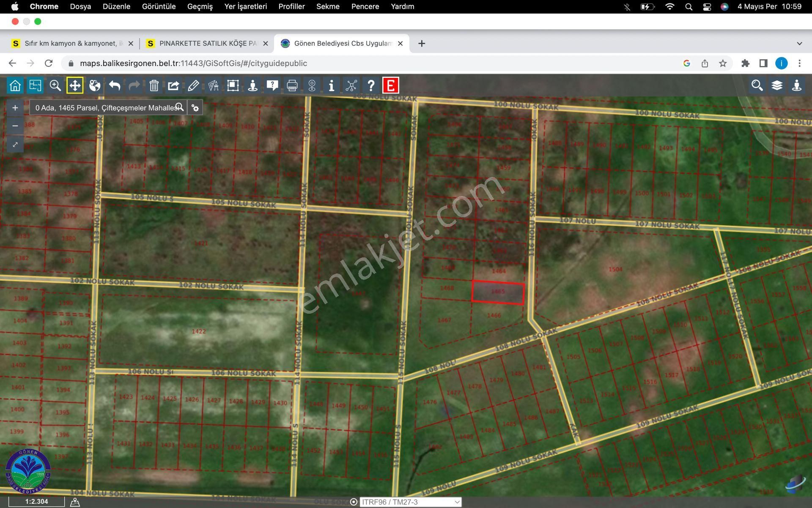The image size is (812, 508).
Task: Open the information 'i' tool
Action: [x=332, y=86]
